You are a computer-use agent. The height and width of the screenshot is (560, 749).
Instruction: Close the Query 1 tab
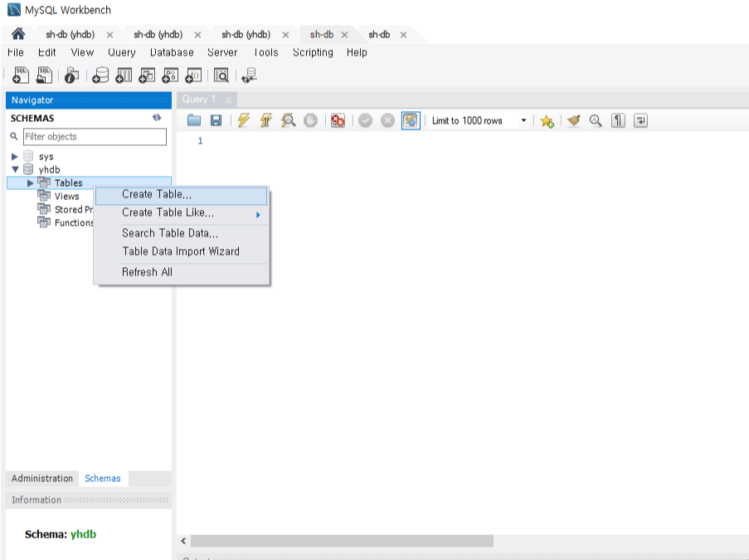(x=228, y=100)
